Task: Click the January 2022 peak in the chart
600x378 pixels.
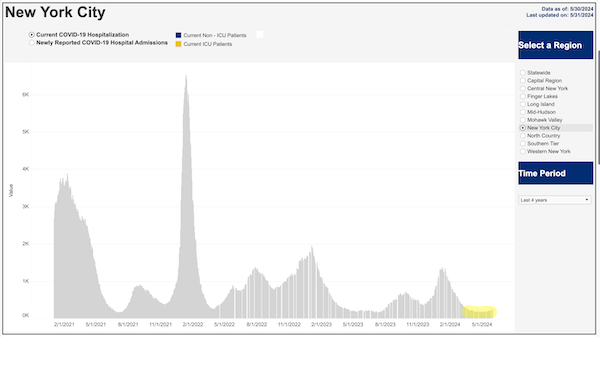Action: click(186, 80)
